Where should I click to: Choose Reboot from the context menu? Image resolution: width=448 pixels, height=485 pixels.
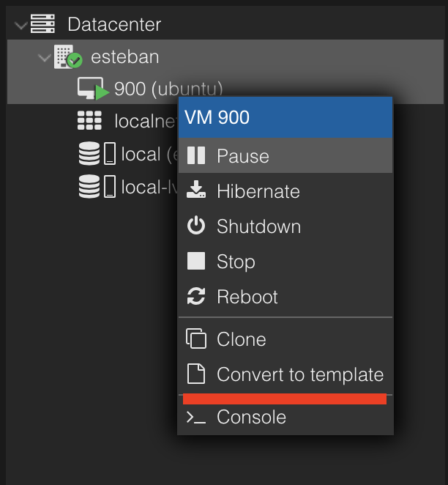click(x=285, y=296)
